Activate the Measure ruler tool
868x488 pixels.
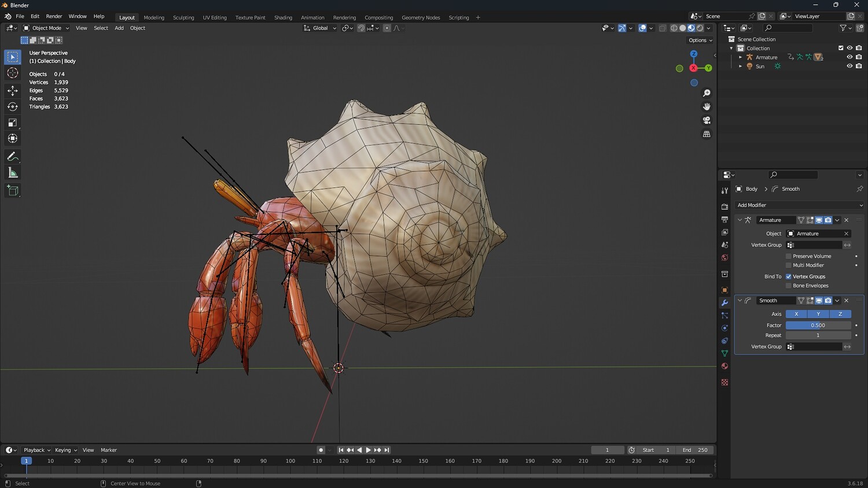tap(12, 173)
